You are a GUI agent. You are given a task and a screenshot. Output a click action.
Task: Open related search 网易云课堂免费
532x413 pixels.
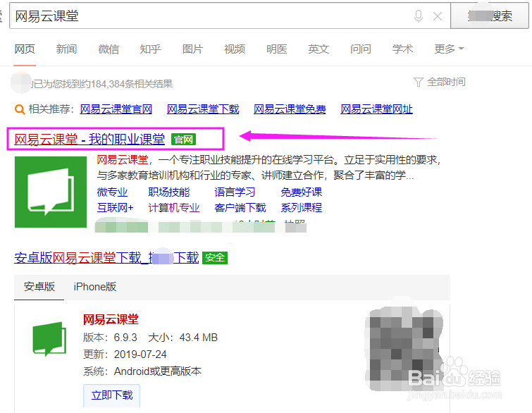point(290,109)
